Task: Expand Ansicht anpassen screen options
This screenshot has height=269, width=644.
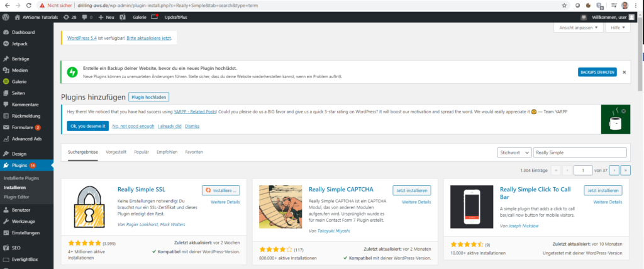Action: coord(579,28)
